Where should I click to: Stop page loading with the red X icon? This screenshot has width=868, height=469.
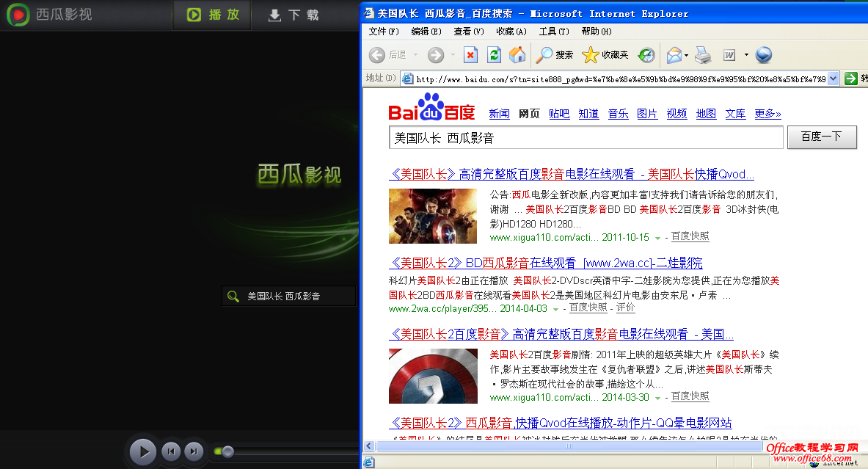(x=470, y=55)
